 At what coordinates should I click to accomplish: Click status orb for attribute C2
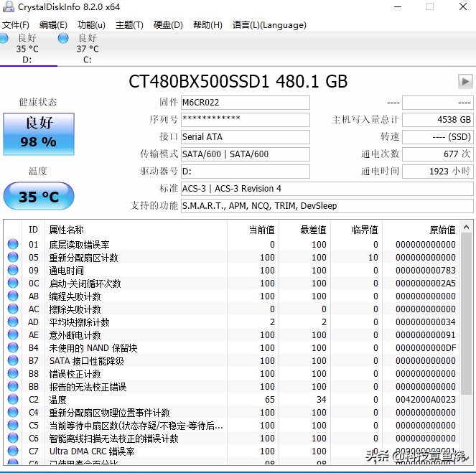coord(13,399)
